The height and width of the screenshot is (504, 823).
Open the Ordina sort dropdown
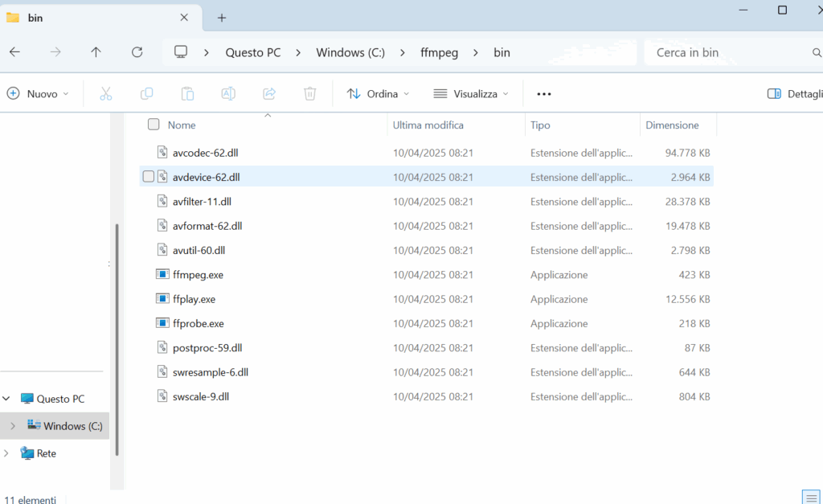pyautogui.click(x=378, y=94)
